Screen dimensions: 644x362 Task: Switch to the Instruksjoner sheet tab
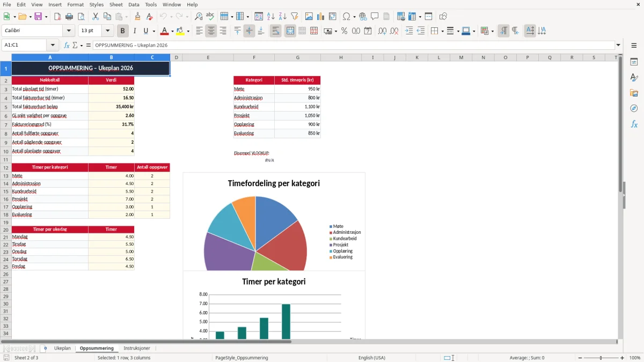coord(137,348)
